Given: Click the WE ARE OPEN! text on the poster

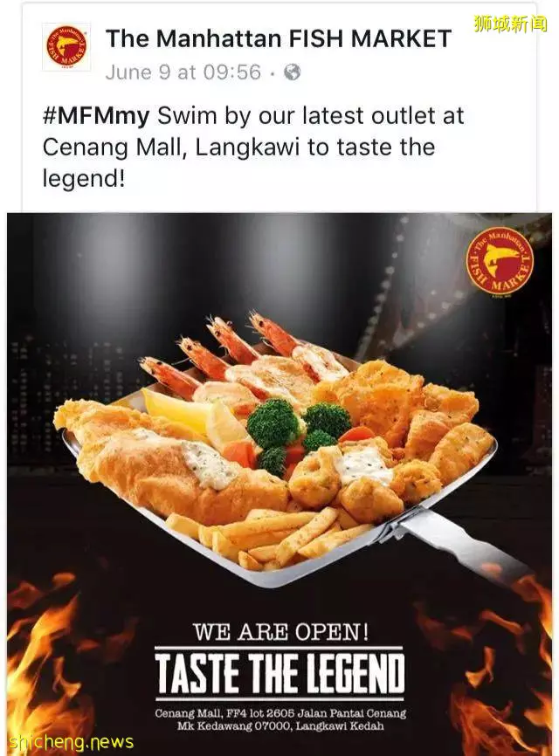Looking at the screenshot, I should pos(280,631).
